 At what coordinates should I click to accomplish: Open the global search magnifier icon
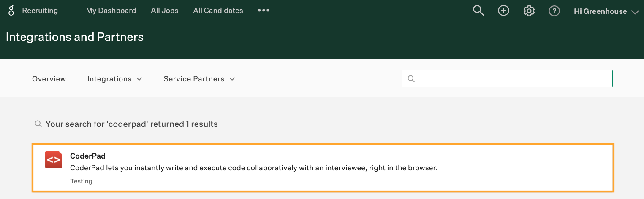pos(478,11)
